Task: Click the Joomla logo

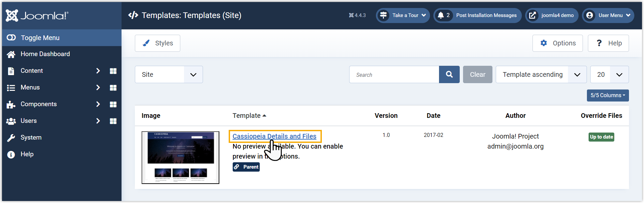Action: (x=37, y=15)
